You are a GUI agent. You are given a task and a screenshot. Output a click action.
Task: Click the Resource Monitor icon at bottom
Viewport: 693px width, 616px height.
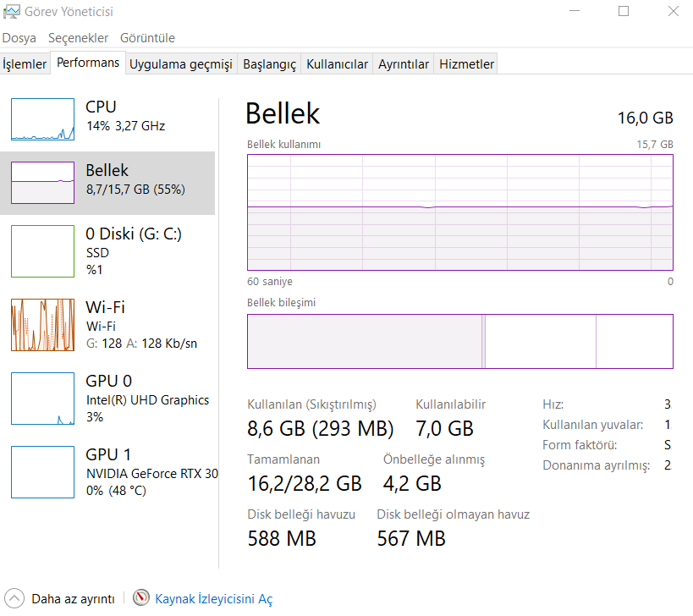click(x=141, y=598)
